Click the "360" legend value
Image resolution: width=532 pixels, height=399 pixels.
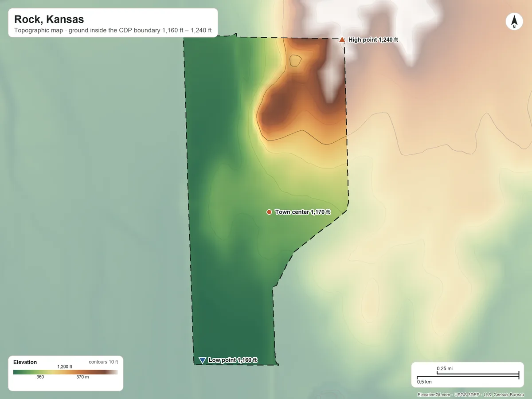click(x=40, y=377)
